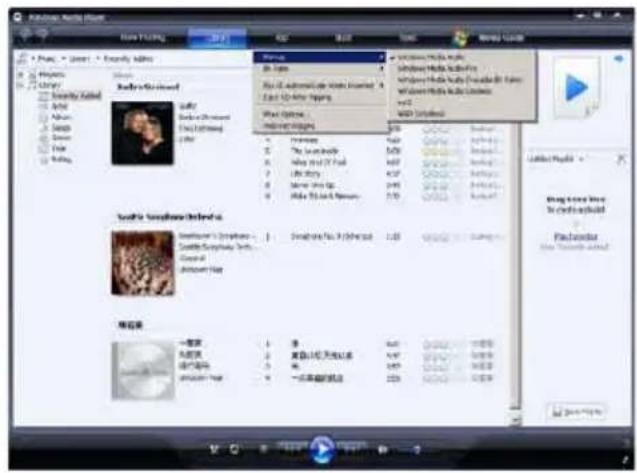Viewport: 637px width, 473px height.
Task: Click the big blue play arrow graphic
Action: click(577, 88)
